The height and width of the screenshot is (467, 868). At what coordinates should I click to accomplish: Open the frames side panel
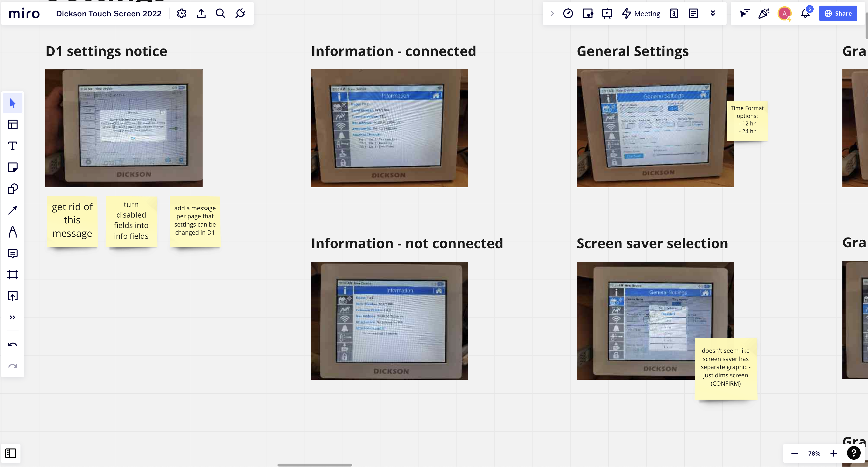[11, 454]
